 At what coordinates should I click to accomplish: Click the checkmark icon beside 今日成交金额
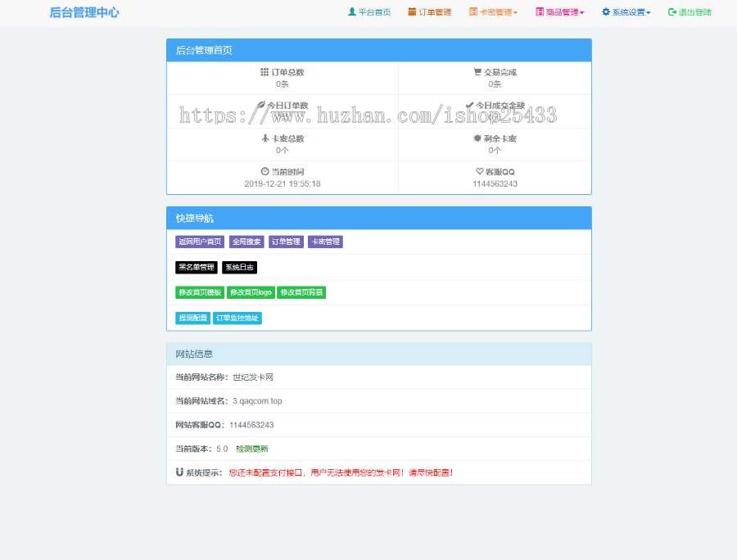click(469, 106)
